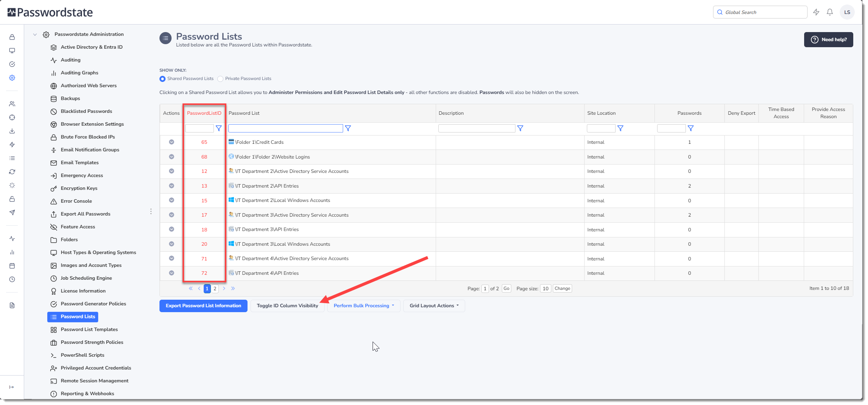The image size is (868, 405).
Task: Click the clock icon in left rail
Action: 12,279
